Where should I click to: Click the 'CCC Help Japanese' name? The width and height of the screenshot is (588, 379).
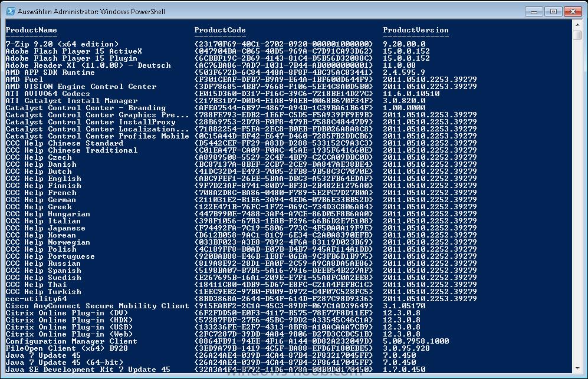[x=46, y=228]
